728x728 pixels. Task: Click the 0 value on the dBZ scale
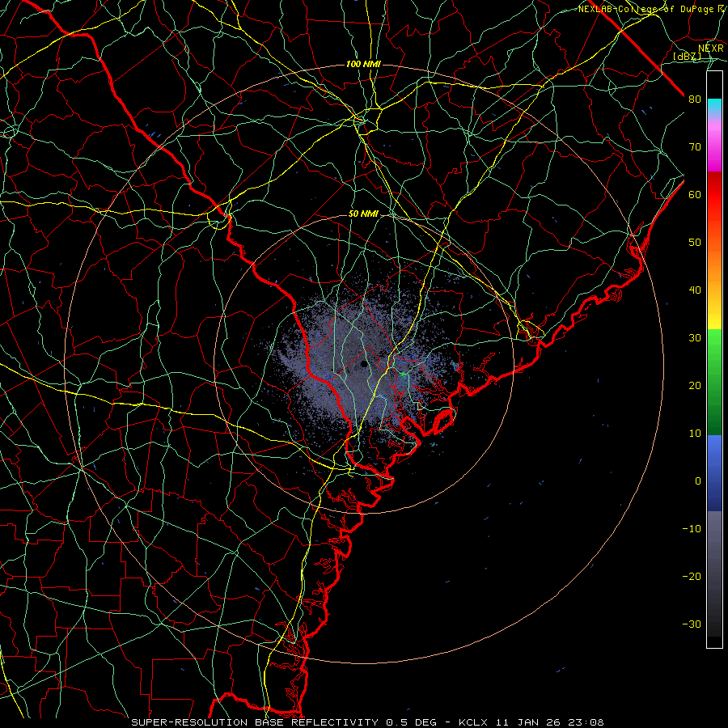click(x=698, y=481)
